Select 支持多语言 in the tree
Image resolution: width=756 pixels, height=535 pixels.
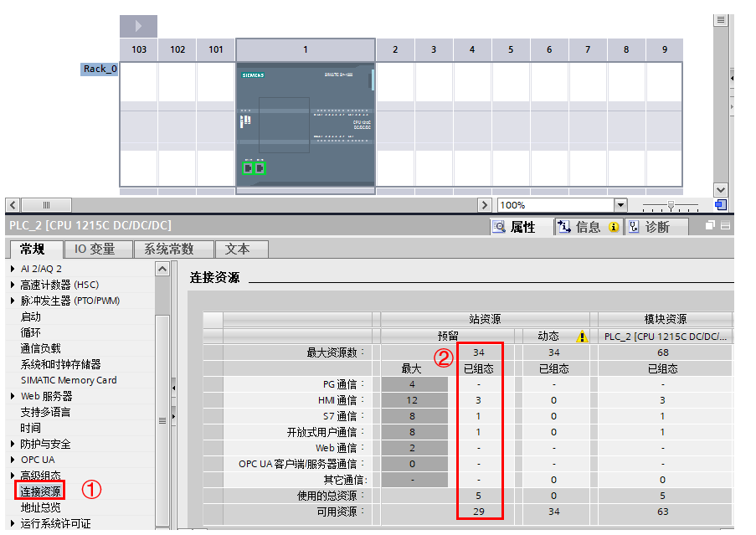(45, 412)
